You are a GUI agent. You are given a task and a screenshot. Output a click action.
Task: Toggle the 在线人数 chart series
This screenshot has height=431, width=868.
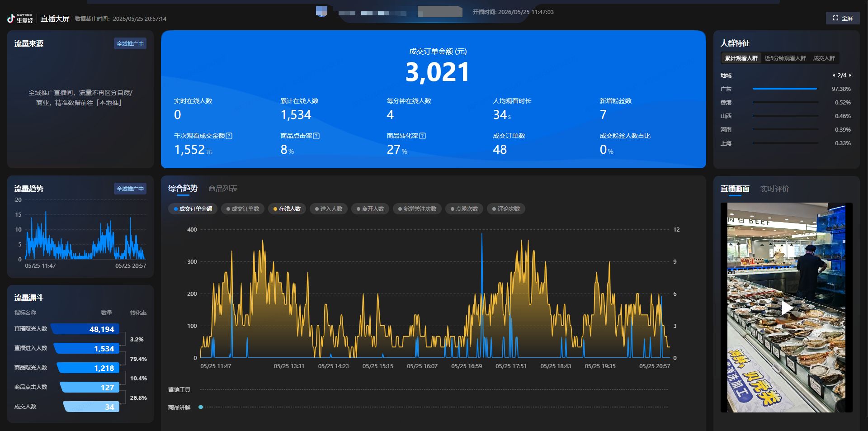pos(287,209)
